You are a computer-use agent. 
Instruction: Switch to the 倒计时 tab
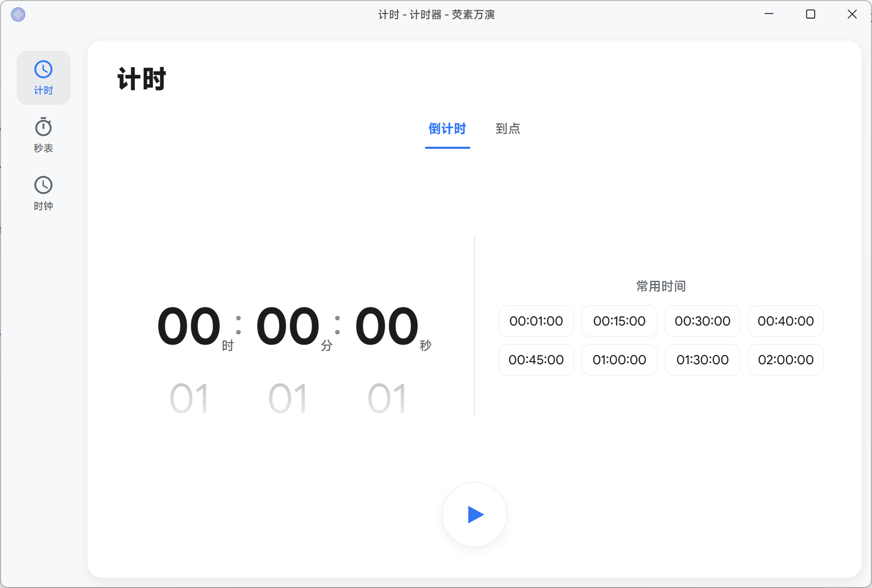pos(447,129)
